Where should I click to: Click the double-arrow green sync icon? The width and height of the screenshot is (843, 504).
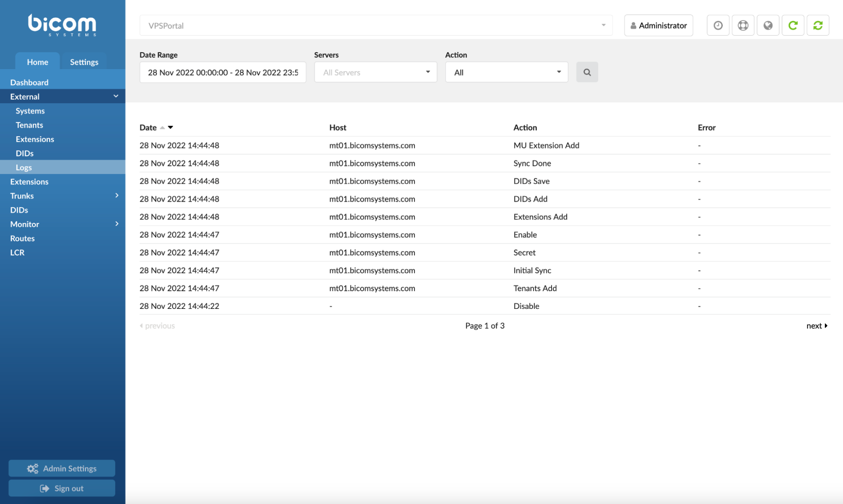click(818, 25)
